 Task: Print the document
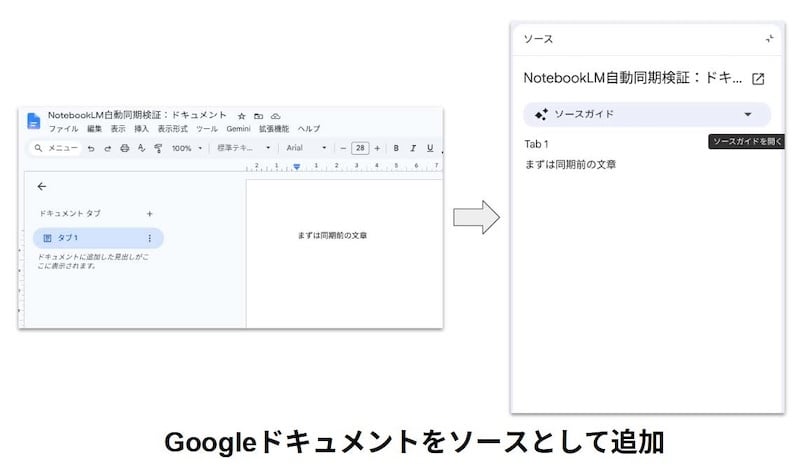pos(125,148)
